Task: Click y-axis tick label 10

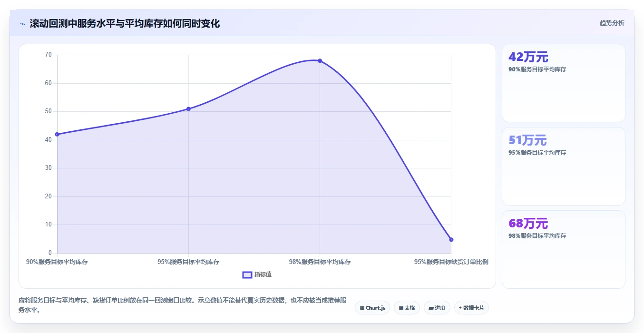Action: click(x=48, y=225)
